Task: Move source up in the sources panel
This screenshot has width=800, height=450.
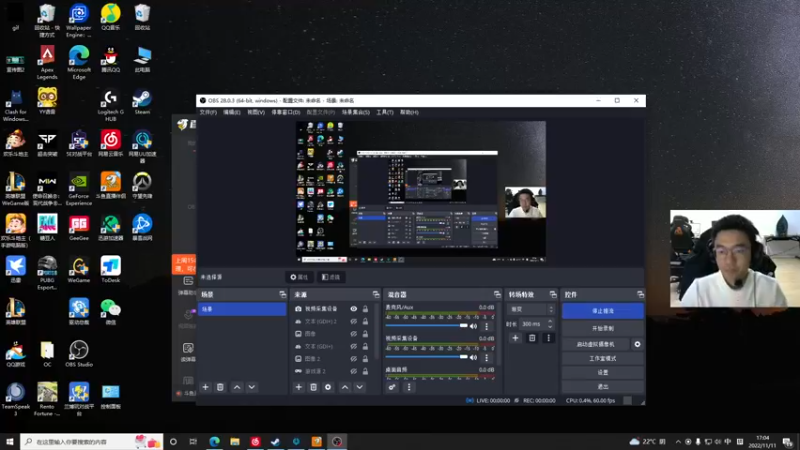Action: click(345, 387)
